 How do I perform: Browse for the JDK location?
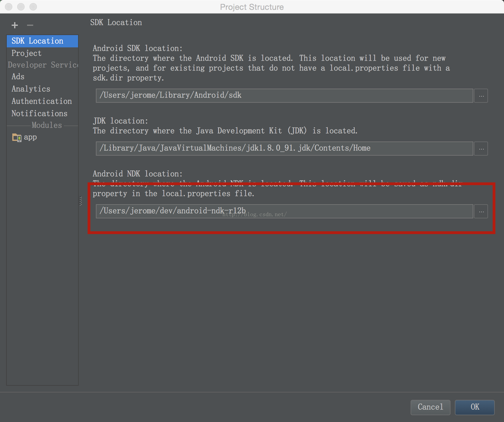pos(481,149)
